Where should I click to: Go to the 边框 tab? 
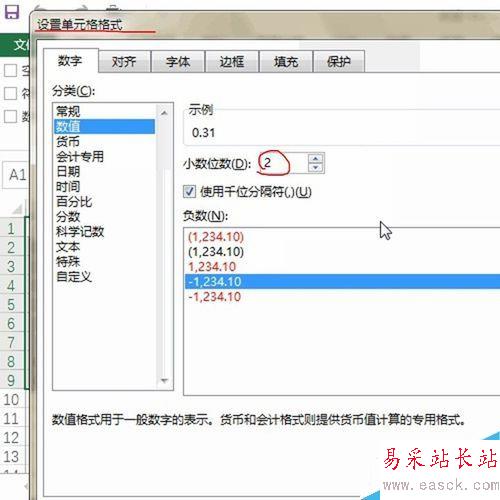pyautogui.click(x=232, y=62)
